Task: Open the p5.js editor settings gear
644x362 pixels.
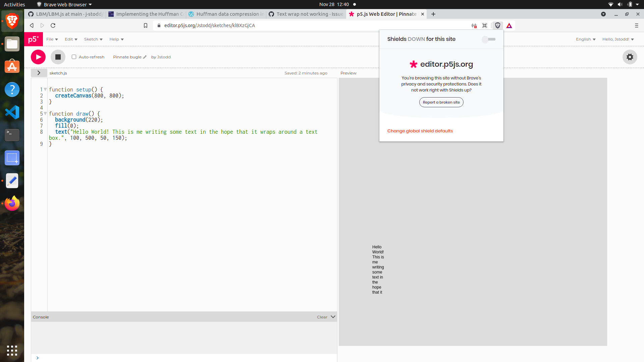Action: coord(630,57)
